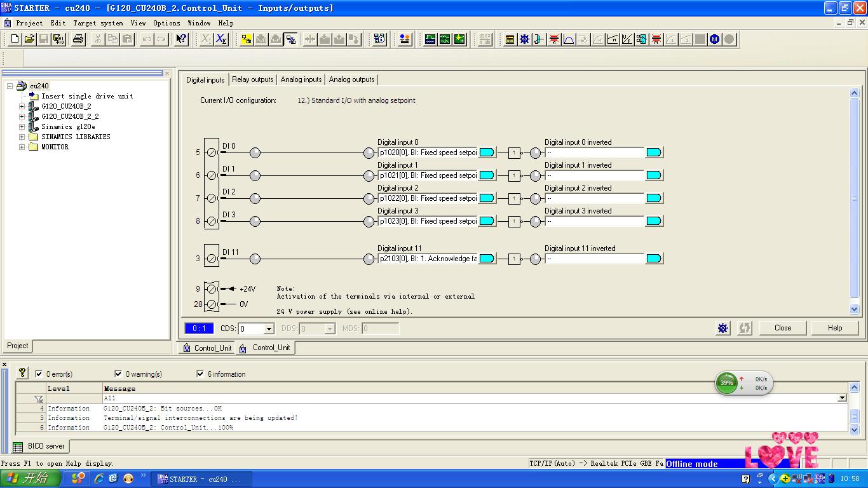868x488 pixels.
Task: Switch to the Relay outputs tab
Action: click(x=252, y=79)
